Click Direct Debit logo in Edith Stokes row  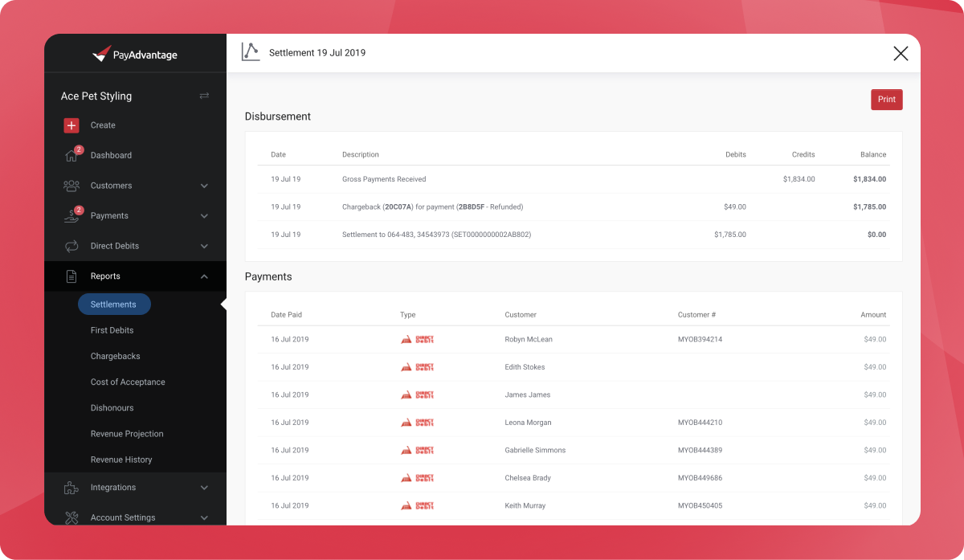pyautogui.click(x=417, y=367)
